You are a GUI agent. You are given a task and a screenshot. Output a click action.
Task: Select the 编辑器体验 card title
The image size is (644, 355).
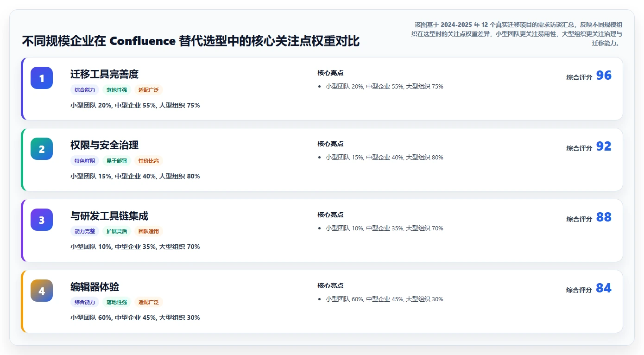(x=95, y=287)
